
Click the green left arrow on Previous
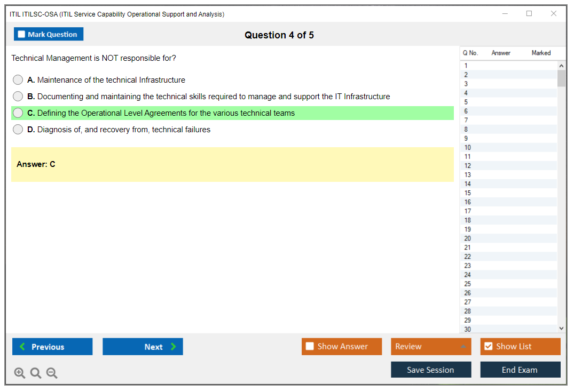[22, 347]
